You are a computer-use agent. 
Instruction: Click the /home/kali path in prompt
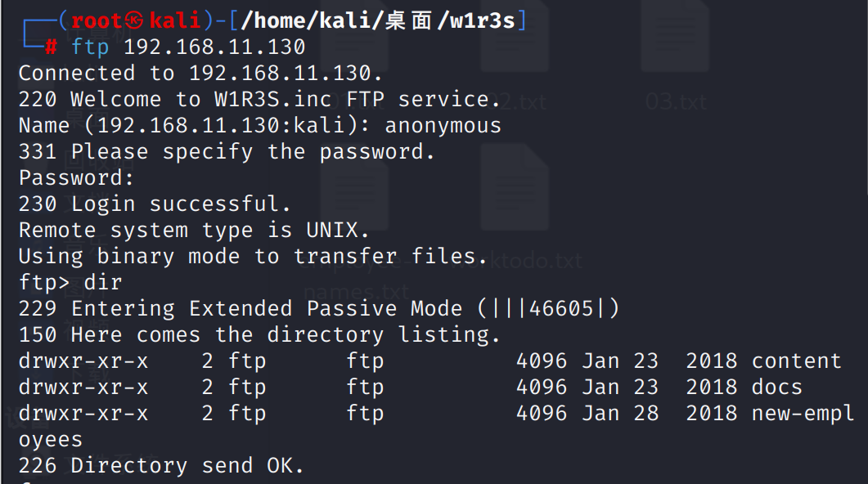(x=309, y=21)
